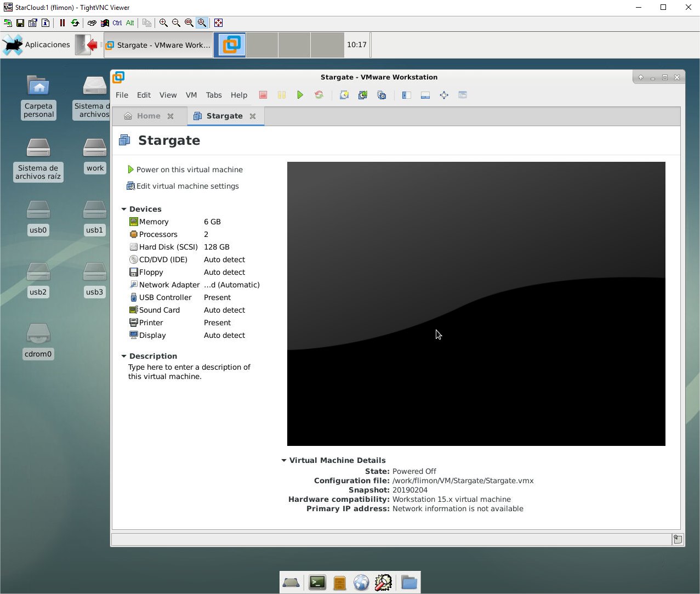The height and width of the screenshot is (594, 700).
Task: Collapse the Devices section
Action: [x=124, y=209]
